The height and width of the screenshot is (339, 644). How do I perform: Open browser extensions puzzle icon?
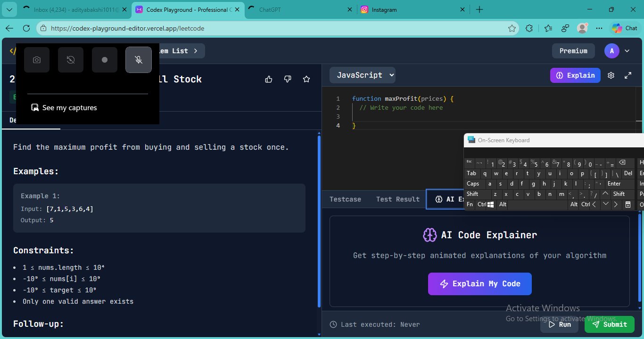529,28
